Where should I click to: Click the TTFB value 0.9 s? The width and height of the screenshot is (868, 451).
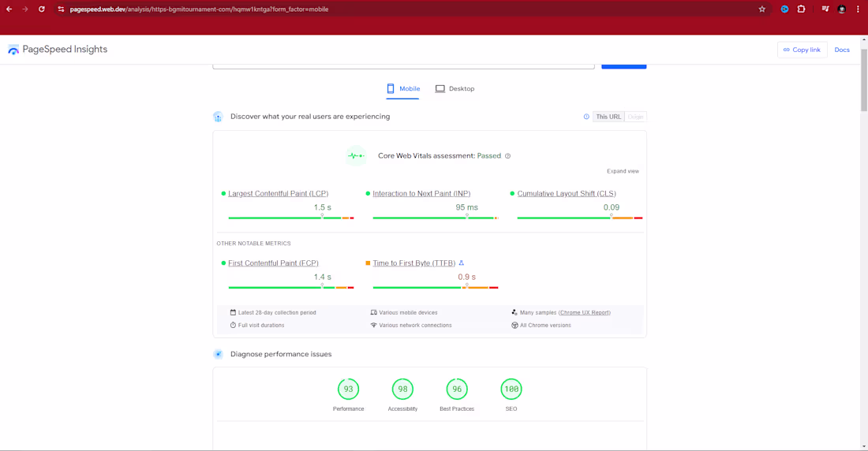466,278
